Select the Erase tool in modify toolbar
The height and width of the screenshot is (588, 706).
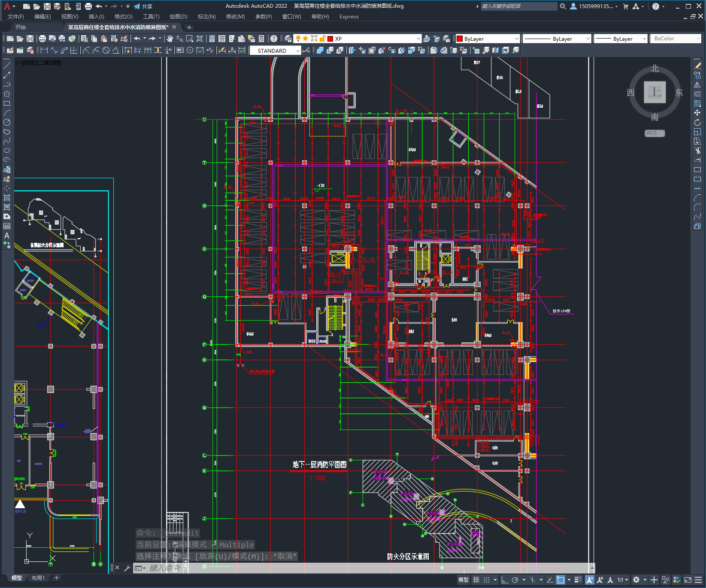point(697,66)
